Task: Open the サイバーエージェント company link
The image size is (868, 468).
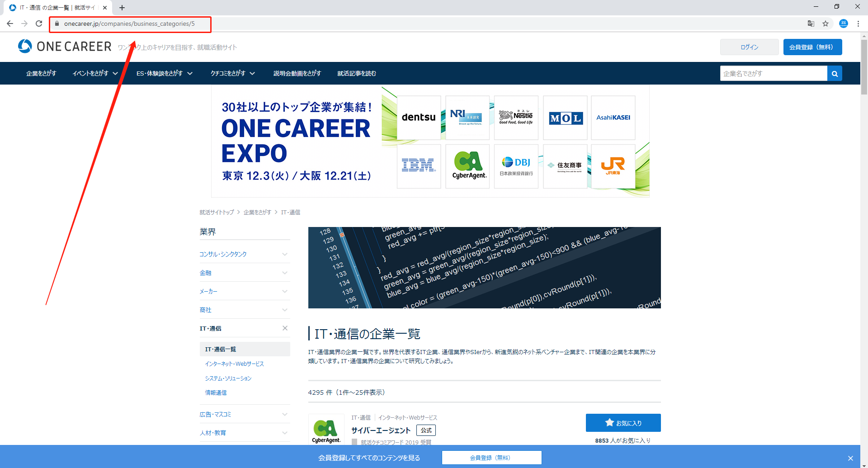Action: [381, 430]
